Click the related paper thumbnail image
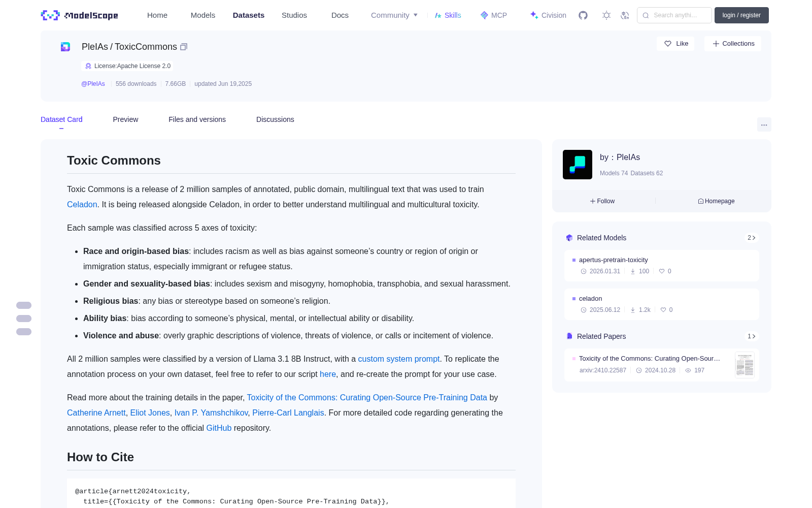 (x=745, y=365)
